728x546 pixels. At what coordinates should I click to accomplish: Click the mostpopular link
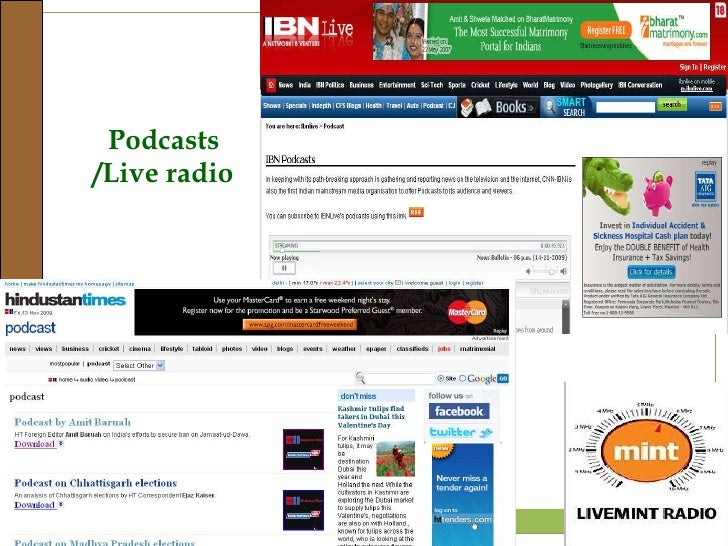(65, 364)
